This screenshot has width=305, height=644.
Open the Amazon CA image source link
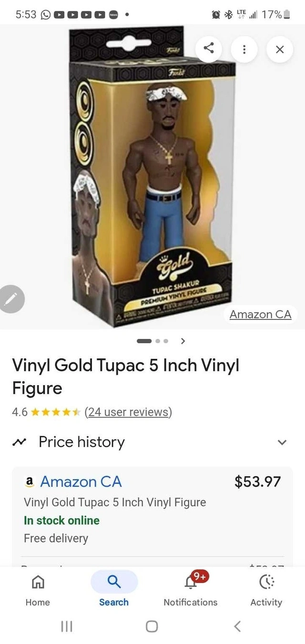click(260, 314)
